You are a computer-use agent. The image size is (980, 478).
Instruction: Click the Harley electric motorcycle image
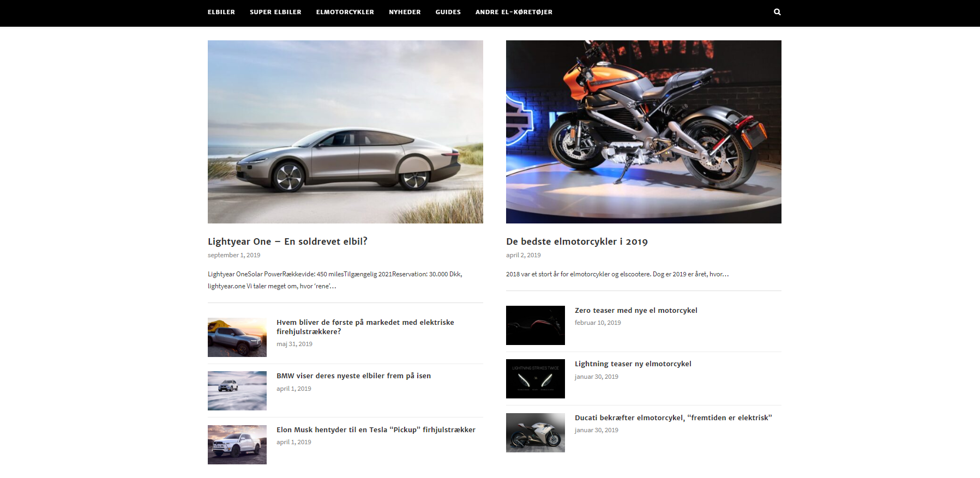(644, 132)
